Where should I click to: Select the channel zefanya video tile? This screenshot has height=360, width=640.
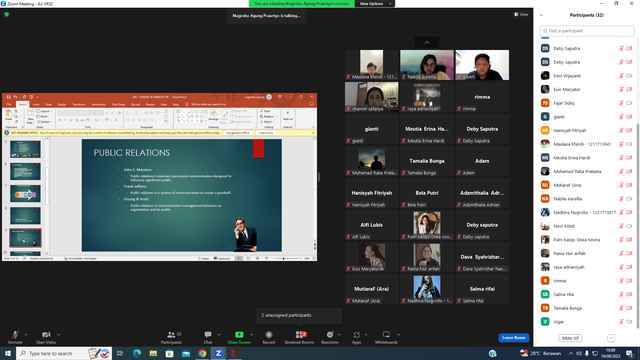(371, 97)
